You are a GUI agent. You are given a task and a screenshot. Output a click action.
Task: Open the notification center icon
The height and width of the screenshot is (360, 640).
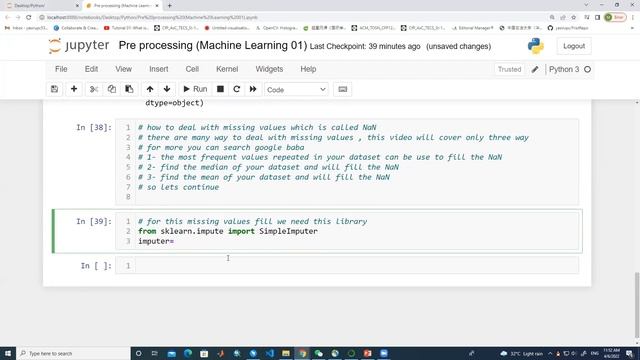pyautogui.click(x=629, y=353)
